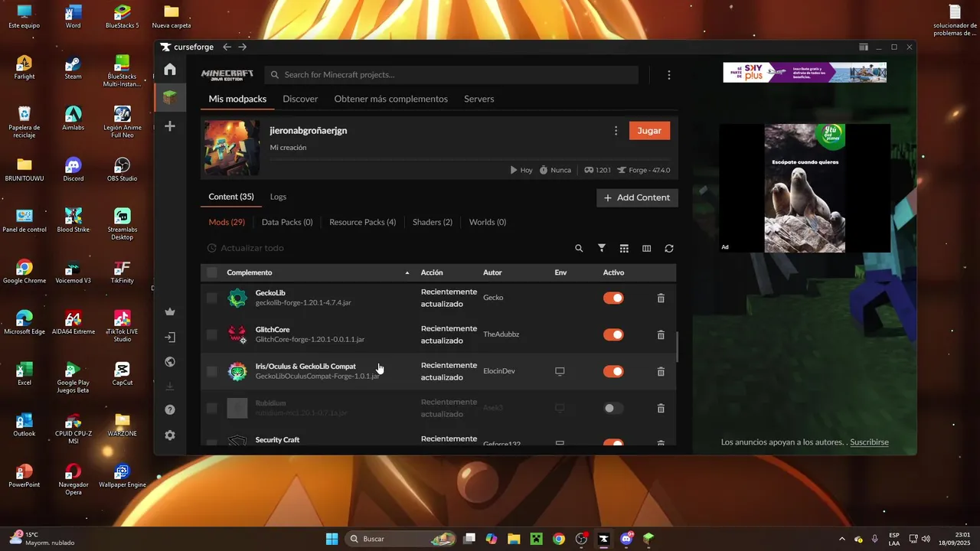
Task: Enable the Rubidium mod toggle
Action: click(x=613, y=409)
